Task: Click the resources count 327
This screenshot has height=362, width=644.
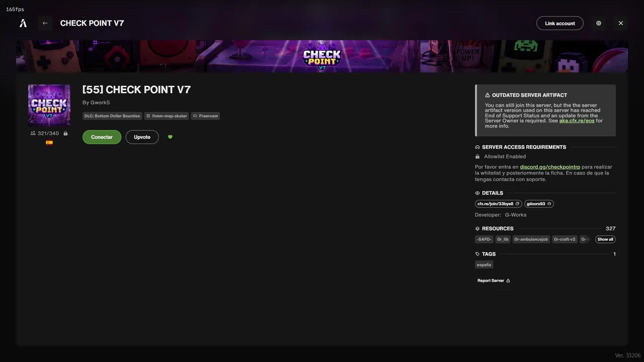Action: [x=611, y=229]
